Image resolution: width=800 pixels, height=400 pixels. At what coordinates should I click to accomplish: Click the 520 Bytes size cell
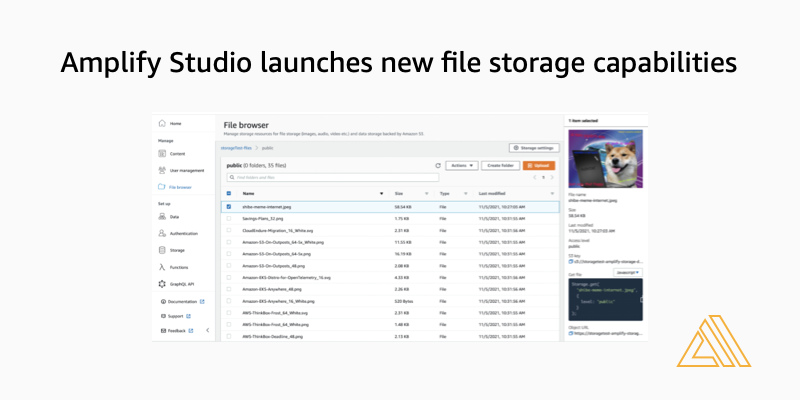(404, 301)
